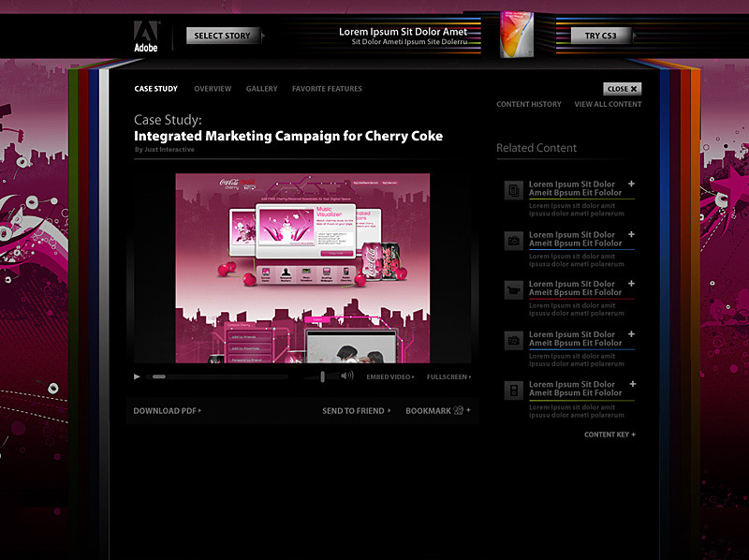
Task: Click the video progress bar
Action: click(217, 376)
